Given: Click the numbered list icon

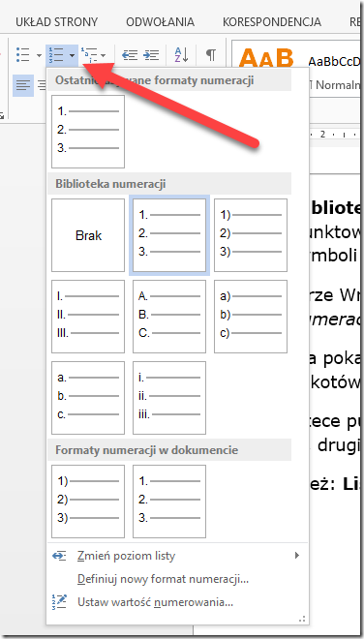Looking at the screenshot, I should tap(56, 54).
